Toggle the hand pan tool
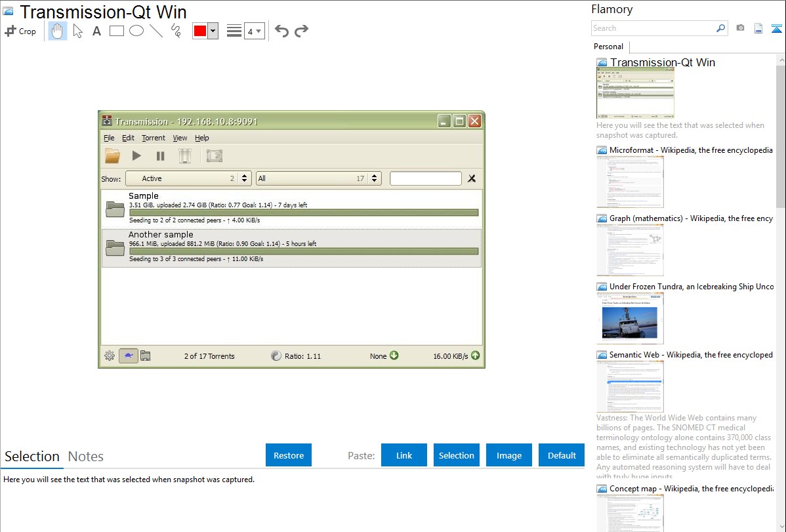This screenshot has height=532, width=786. (x=58, y=31)
